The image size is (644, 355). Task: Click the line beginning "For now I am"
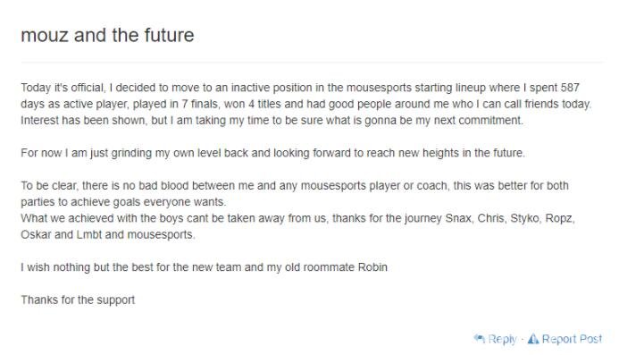[x=272, y=153]
